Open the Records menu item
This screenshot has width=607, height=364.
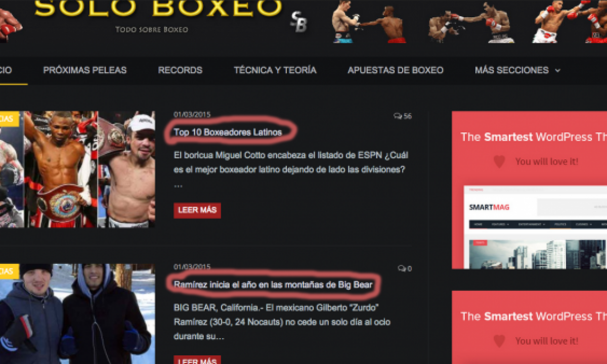(180, 70)
